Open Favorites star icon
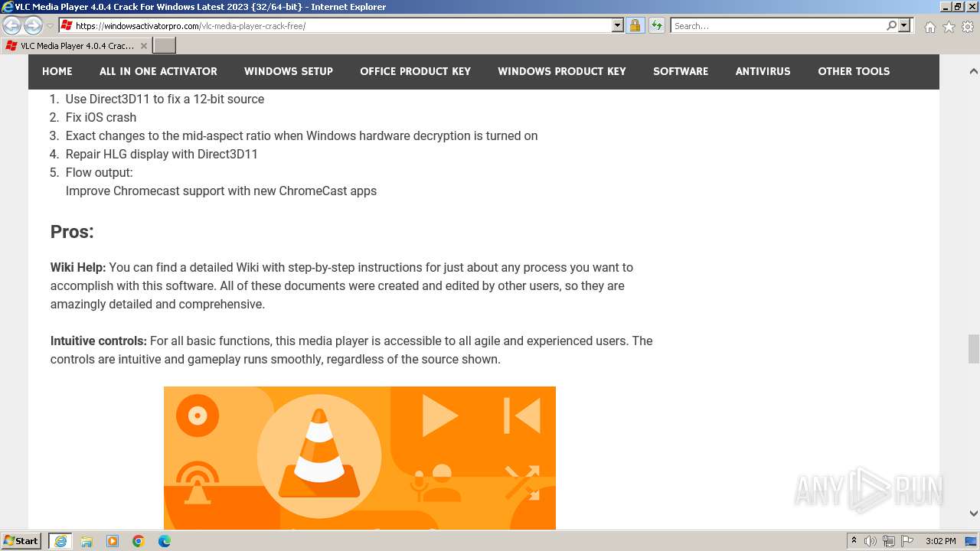 [x=949, y=27]
